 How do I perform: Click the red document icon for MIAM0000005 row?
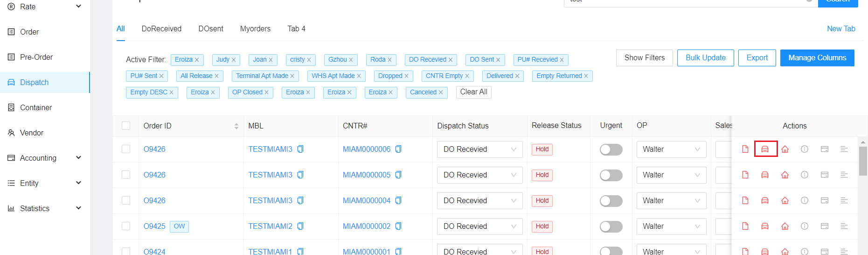[745, 175]
